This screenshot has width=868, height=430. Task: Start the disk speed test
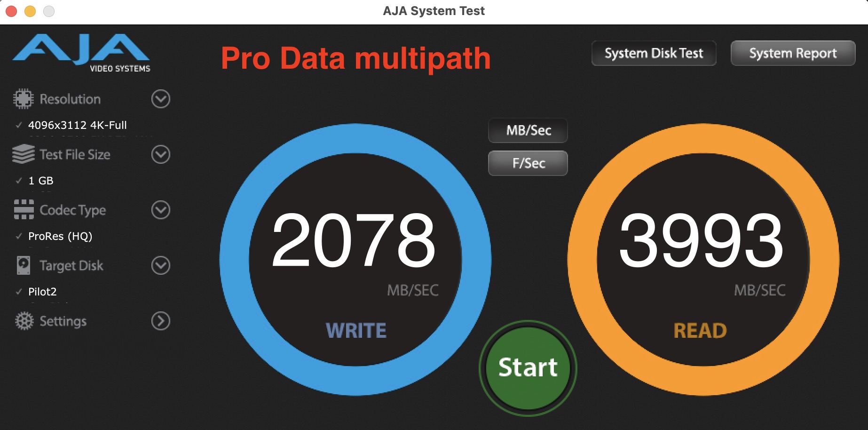tap(528, 368)
